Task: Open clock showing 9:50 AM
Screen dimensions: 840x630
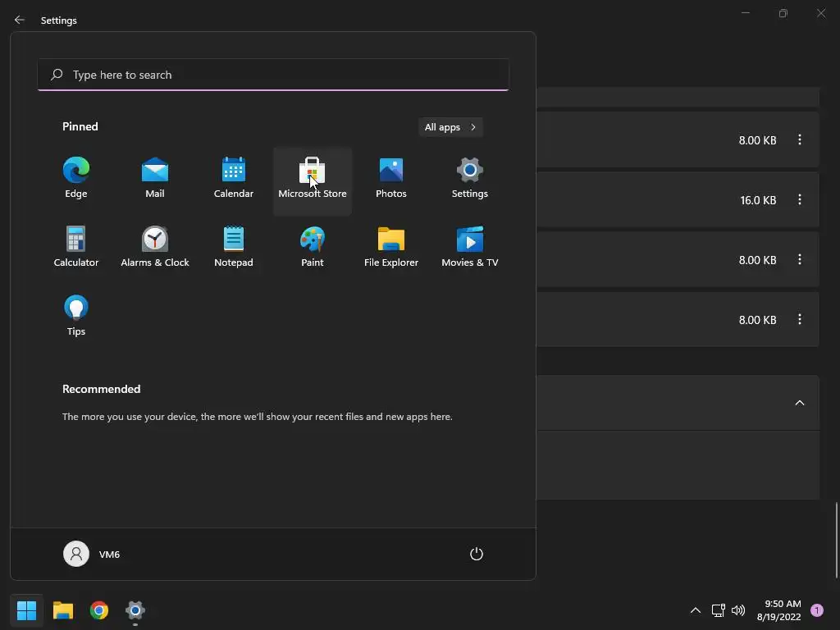Action: pos(779,610)
